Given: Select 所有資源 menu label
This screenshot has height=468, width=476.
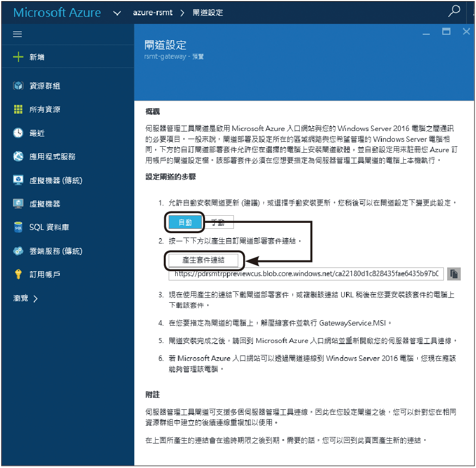Looking at the screenshot, I should pos(45,109).
